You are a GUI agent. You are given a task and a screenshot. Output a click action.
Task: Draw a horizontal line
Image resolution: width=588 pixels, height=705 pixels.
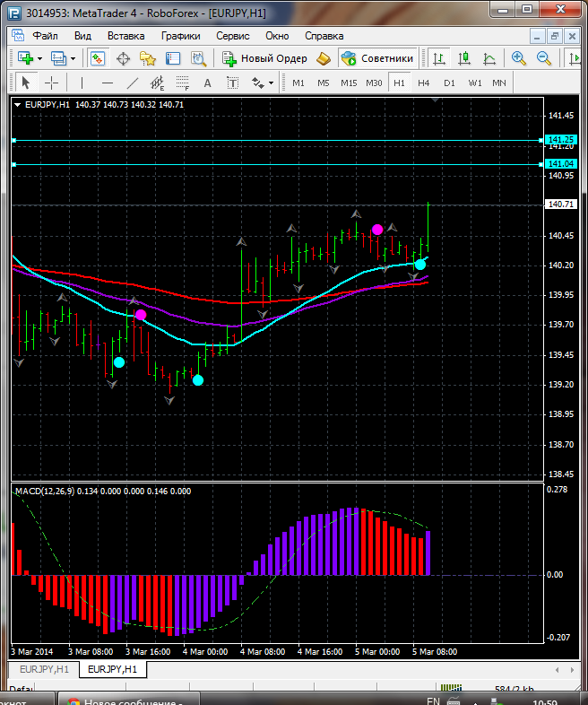[108, 83]
